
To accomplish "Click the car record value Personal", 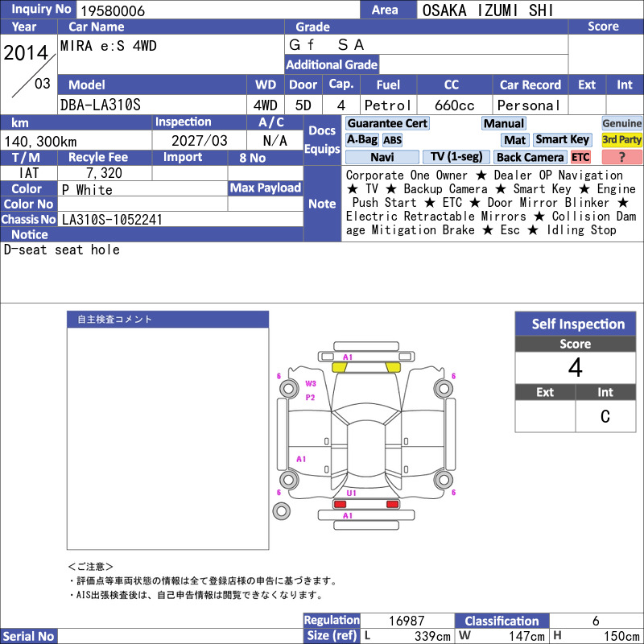I will [528, 105].
